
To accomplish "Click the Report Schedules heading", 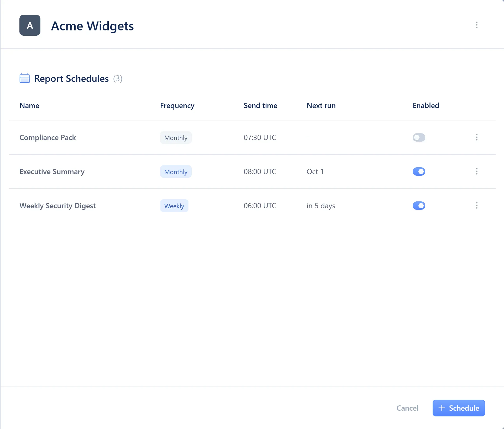I will tap(71, 78).
